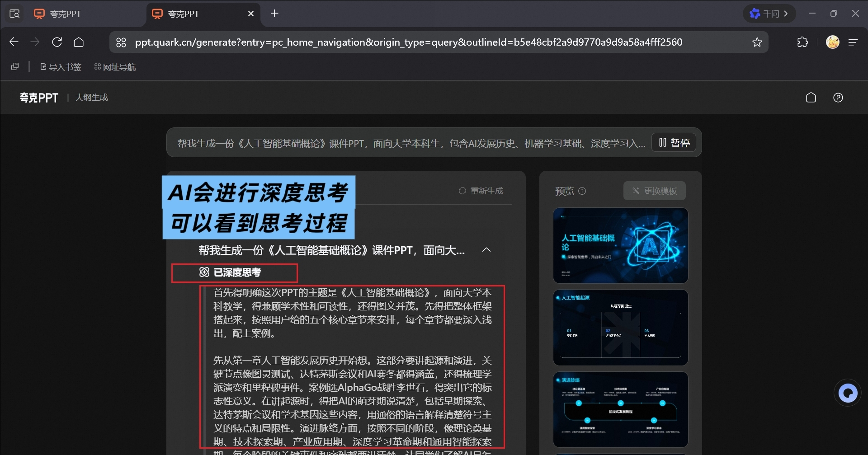Click the 夸克PPT logo
This screenshot has width=868, height=455.
pyautogui.click(x=39, y=98)
